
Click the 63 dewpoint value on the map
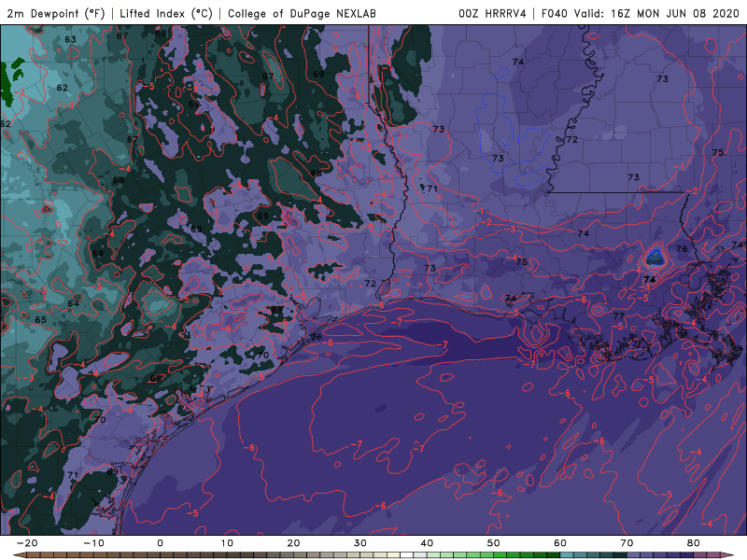click(71, 39)
